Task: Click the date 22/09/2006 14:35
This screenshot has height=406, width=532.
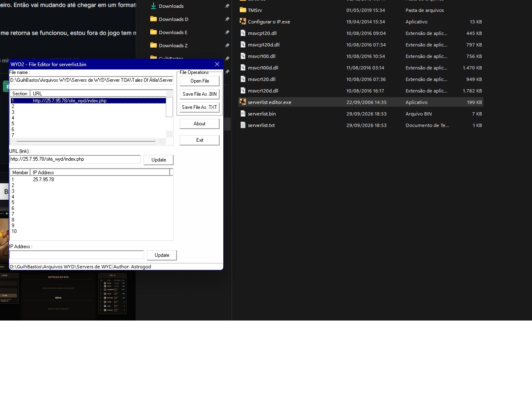Action: point(367,102)
